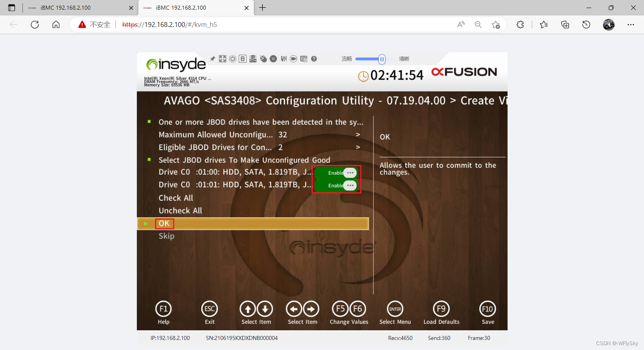The width and height of the screenshot is (644, 350).
Task: Click the right arrow Select Item icon
Action: pos(311,309)
